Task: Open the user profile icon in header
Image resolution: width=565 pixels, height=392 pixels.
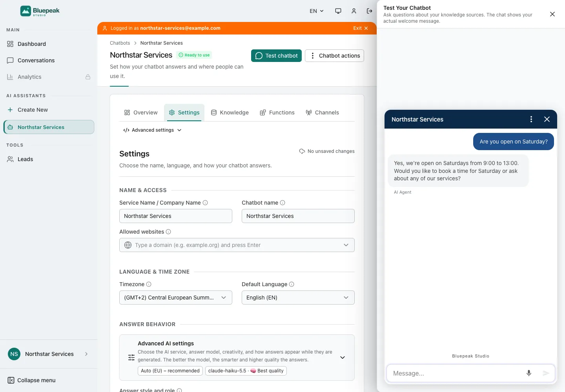Action: pos(354,11)
